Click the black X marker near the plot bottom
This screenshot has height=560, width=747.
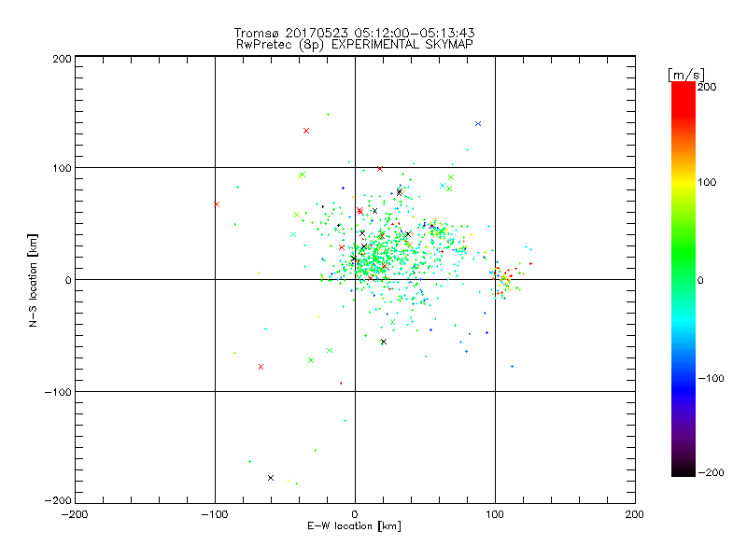point(271,478)
